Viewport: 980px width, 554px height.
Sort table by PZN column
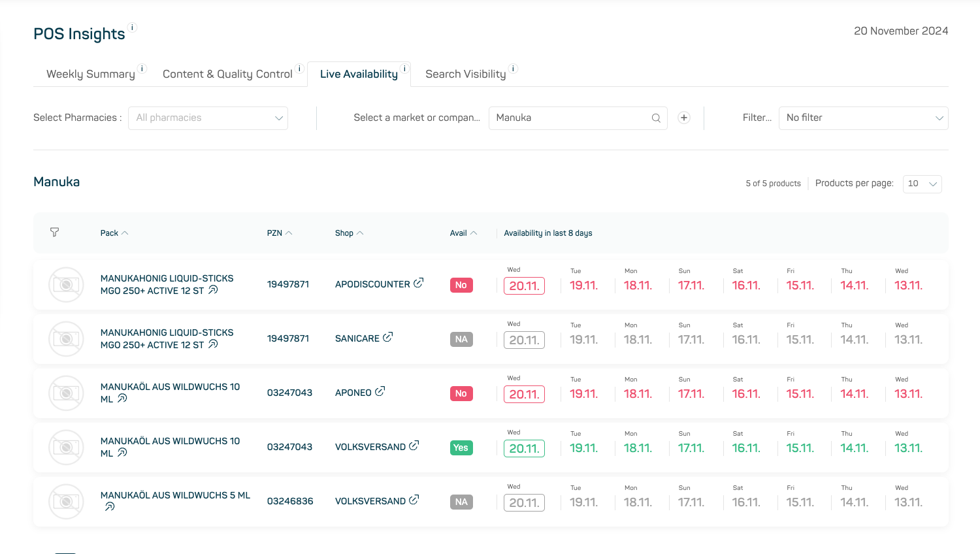tap(280, 233)
